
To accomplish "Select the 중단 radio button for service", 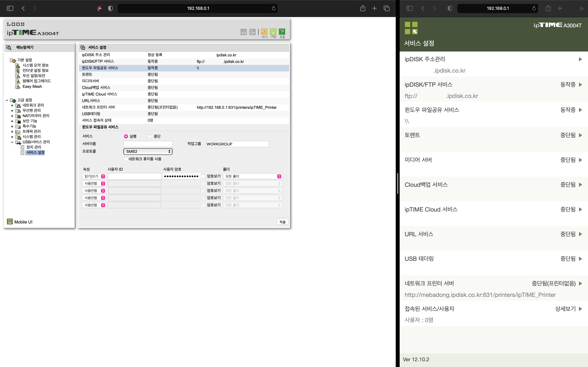I will click(150, 136).
